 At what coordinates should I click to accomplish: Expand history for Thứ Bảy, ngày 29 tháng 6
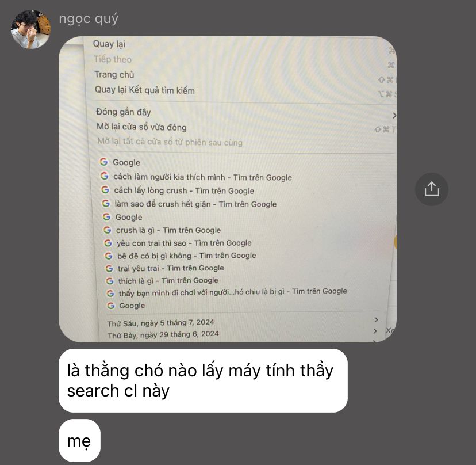[375, 331]
